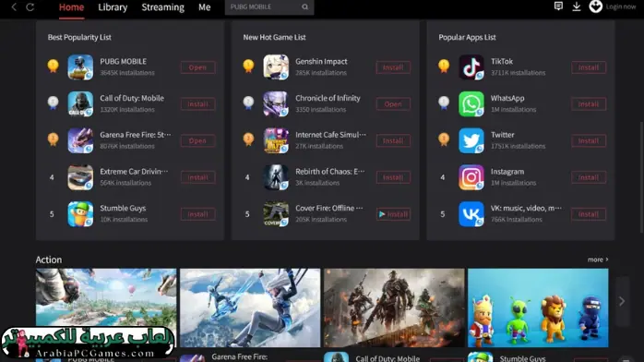Click the Instagram app icon
Image resolution: width=644 pixels, height=362 pixels.
(x=471, y=177)
